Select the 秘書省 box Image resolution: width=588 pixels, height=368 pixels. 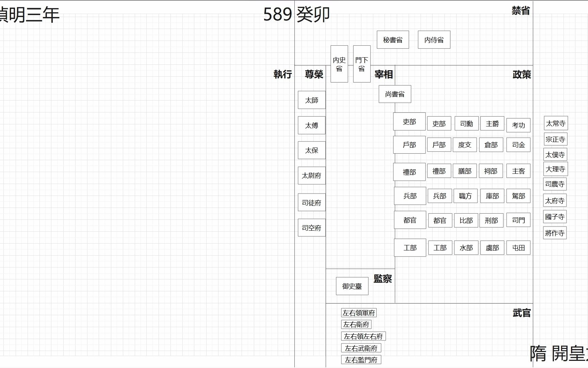(393, 40)
